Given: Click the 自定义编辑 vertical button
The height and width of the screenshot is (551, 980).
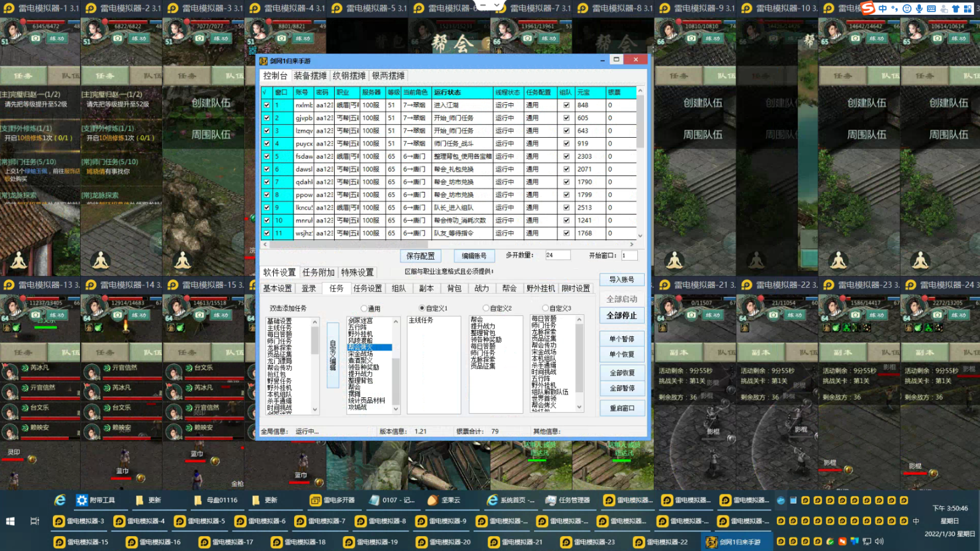Looking at the screenshot, I should 333,355.
